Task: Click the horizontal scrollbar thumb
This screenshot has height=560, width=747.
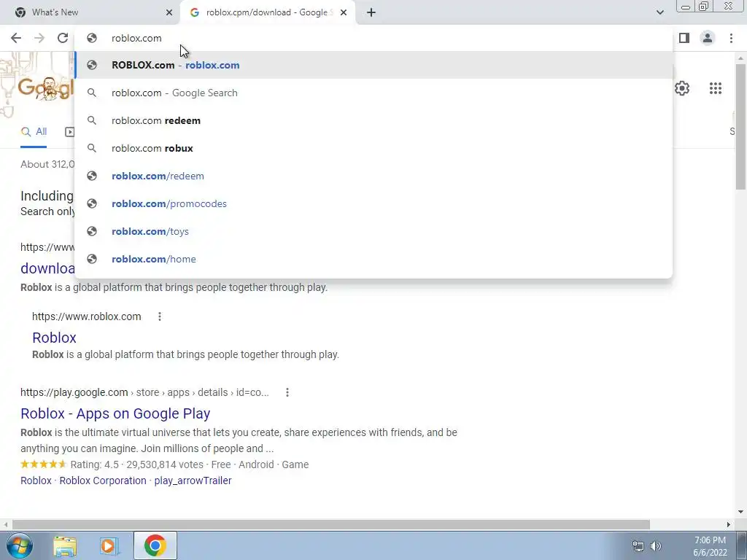Action: click(331, 524)
